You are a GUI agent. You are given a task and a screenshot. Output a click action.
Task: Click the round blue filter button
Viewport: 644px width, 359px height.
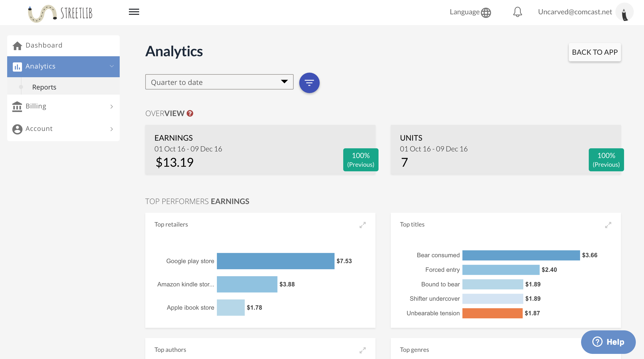[x=309, y=83]
